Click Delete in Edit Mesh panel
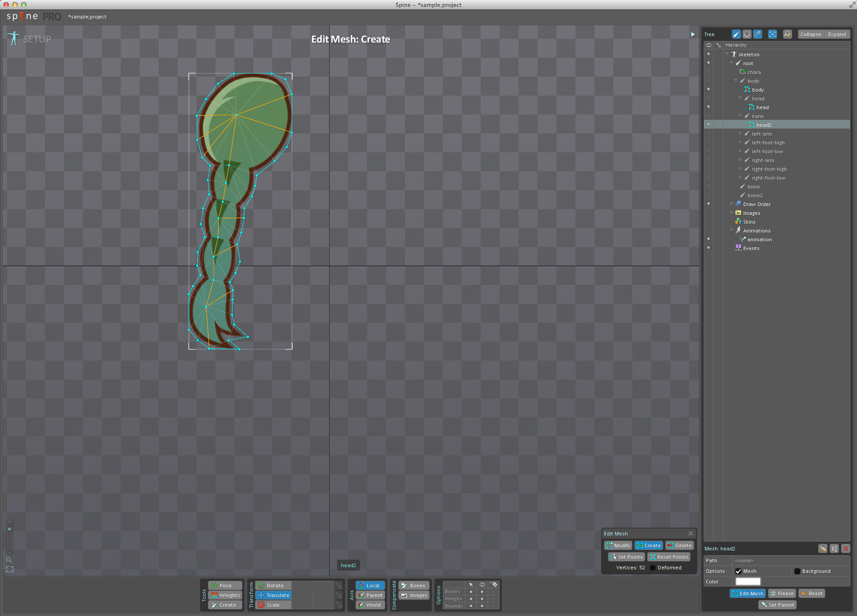This screenshot has width=857, height=616. [679, 546]
